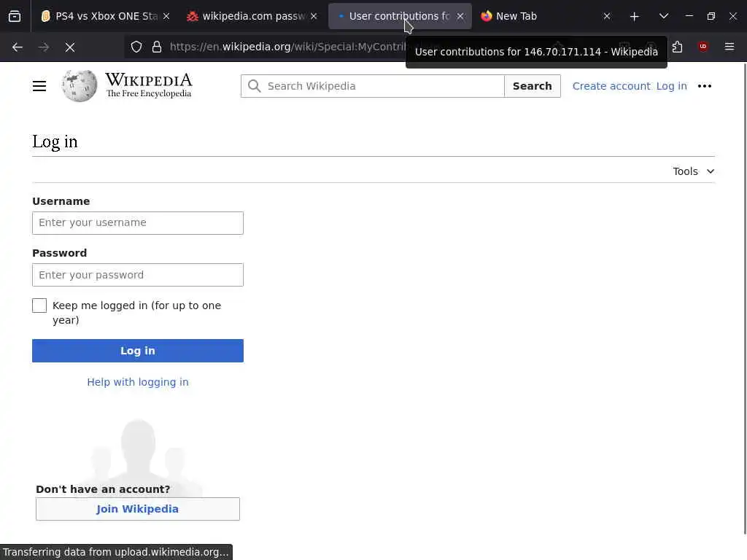Open Firefox application hamburger menu
Image resolution: width=747 pixels, height=560 pixels.
729,47
